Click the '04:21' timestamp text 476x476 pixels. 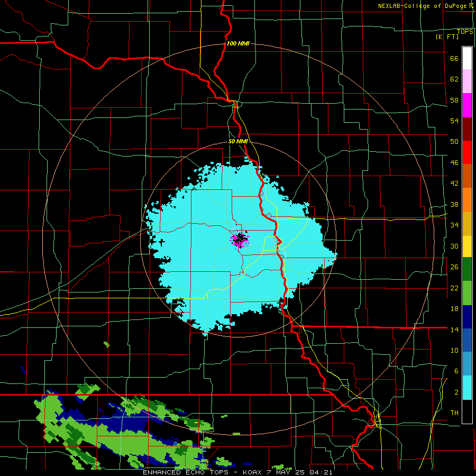click(321, 472)
